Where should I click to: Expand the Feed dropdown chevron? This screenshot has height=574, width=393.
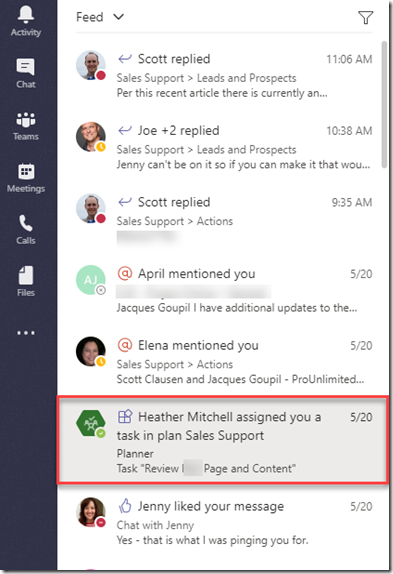[119, 17]
